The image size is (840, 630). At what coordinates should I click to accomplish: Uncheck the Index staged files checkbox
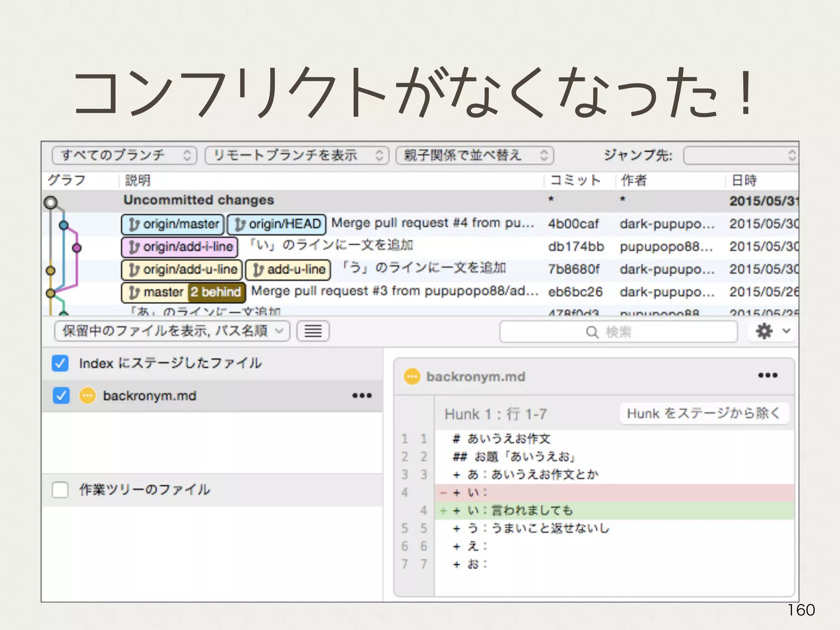tap(60, 363)
